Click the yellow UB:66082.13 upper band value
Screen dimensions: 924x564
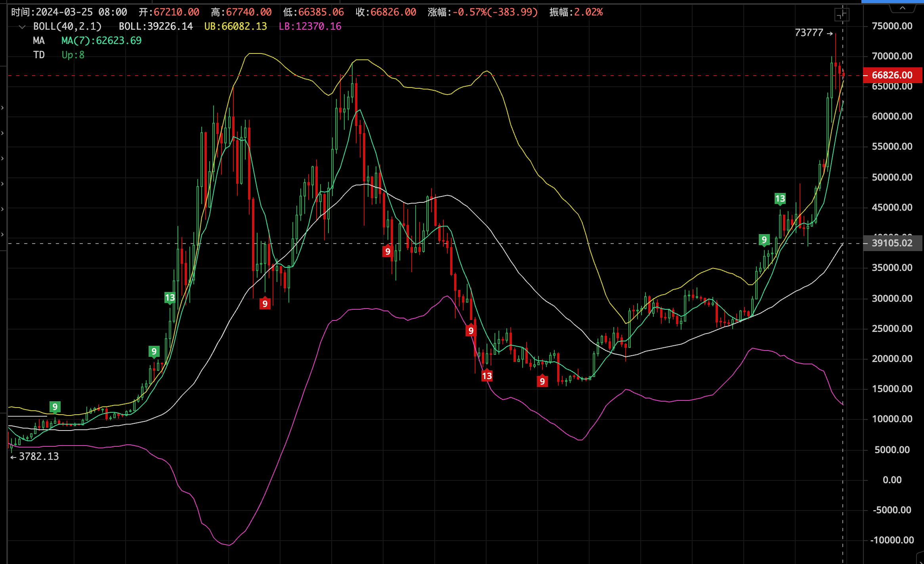[235, 27]
